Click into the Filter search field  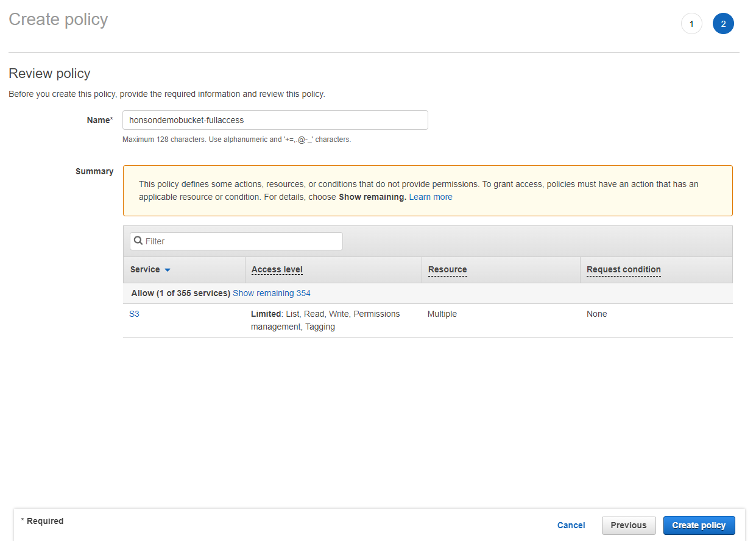(242, 241)
